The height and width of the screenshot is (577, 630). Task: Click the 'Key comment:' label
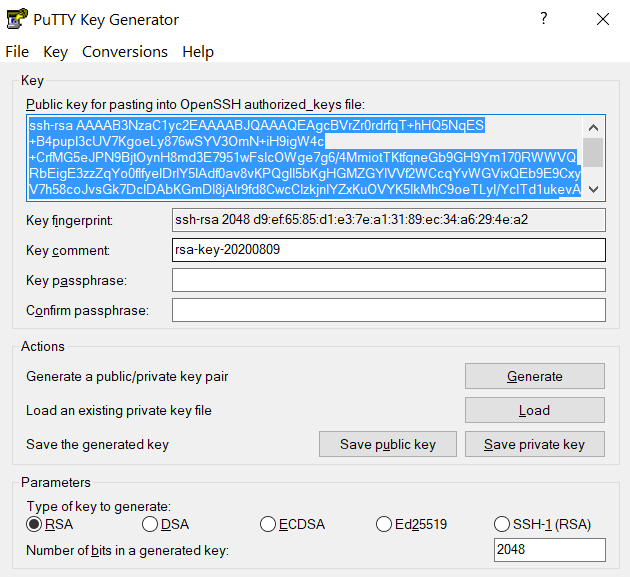(x=68, y=250)
